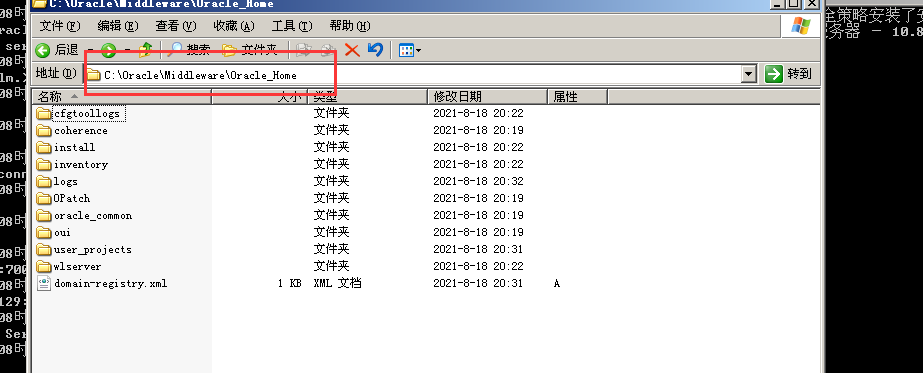
Task: Select the logs folder icon
Action: (x=44, y=181)
